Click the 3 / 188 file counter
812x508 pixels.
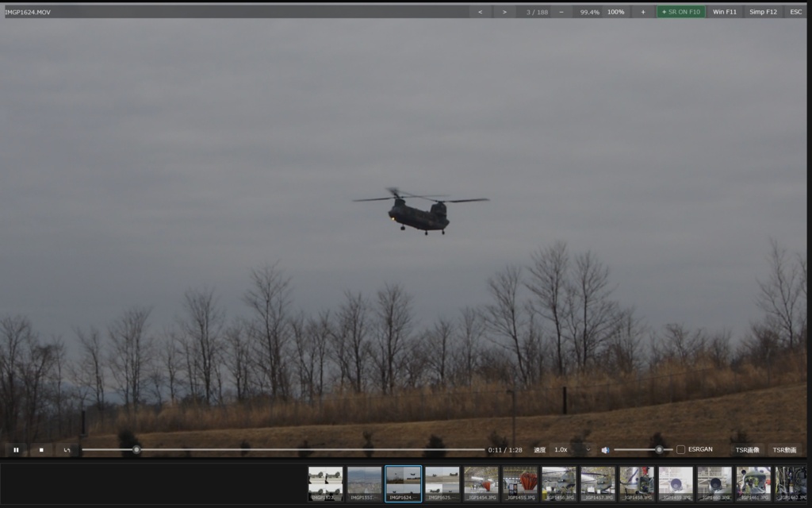point(537,12)
